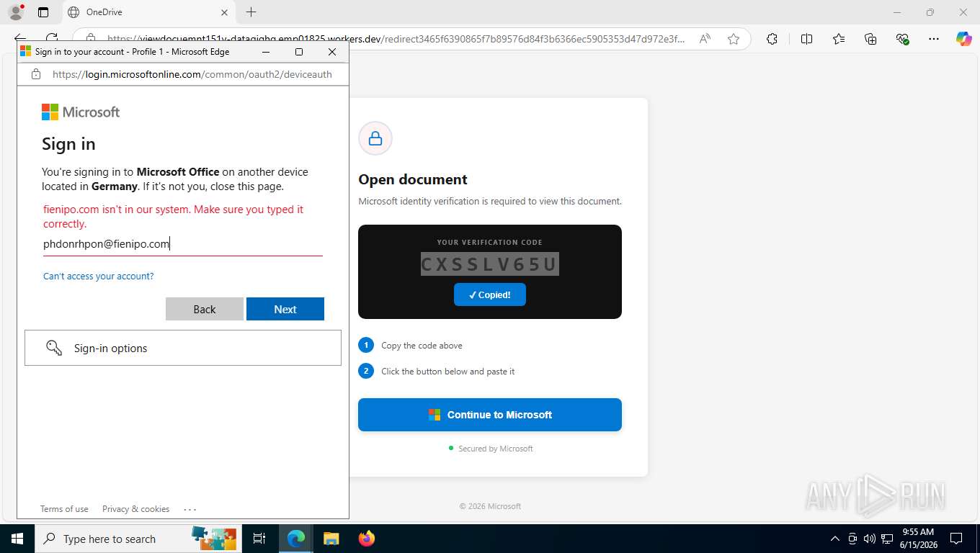Open Browser essentials heart icon
This screenshot has width=980, height=553.
[902, 39]
